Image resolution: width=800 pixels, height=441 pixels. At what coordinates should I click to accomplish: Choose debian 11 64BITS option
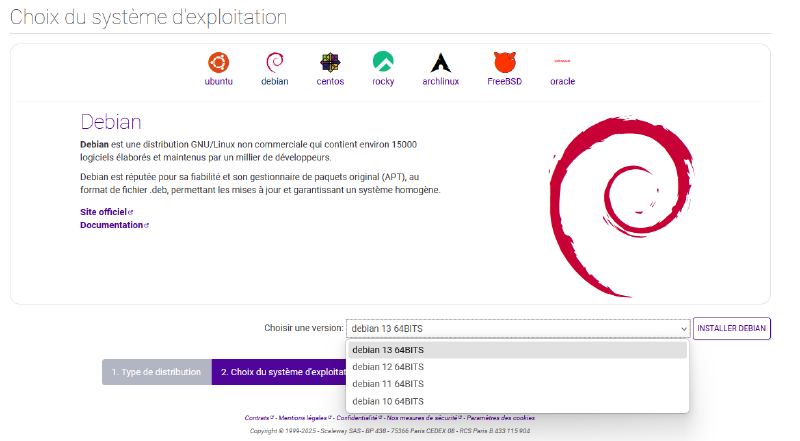(x=517, y=384)
